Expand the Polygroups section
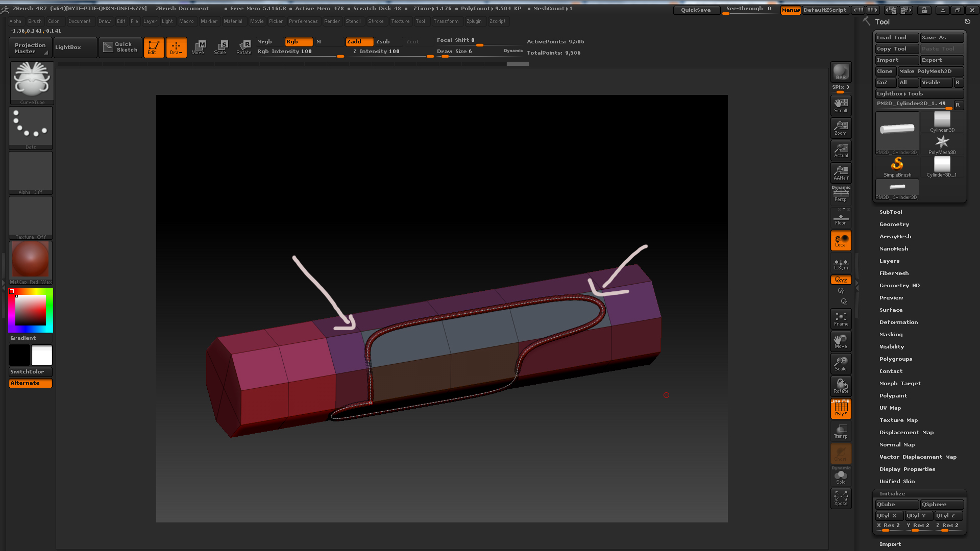980x551 pixels. pyautogui.click(x=895, y=359)
